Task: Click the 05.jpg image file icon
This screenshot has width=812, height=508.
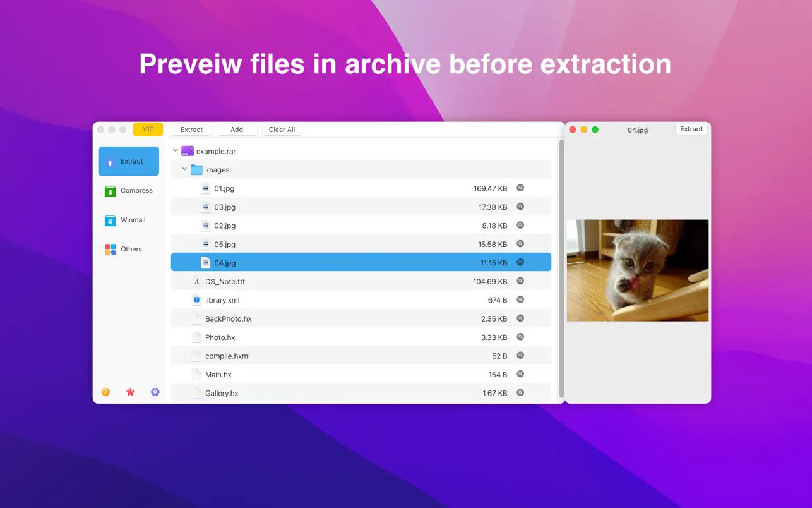Action: [x=205, y=244]
